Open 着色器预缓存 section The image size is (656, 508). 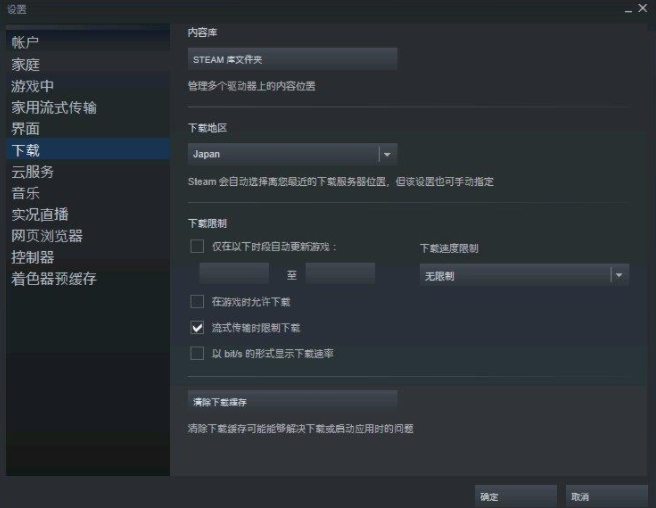coord(54,279)
